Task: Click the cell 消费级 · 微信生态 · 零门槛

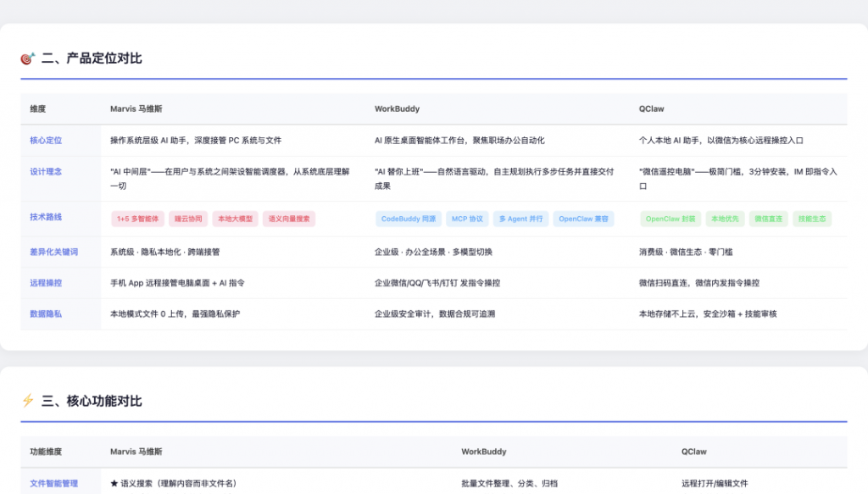Action: pyautogui.click(x=686, y=252)
